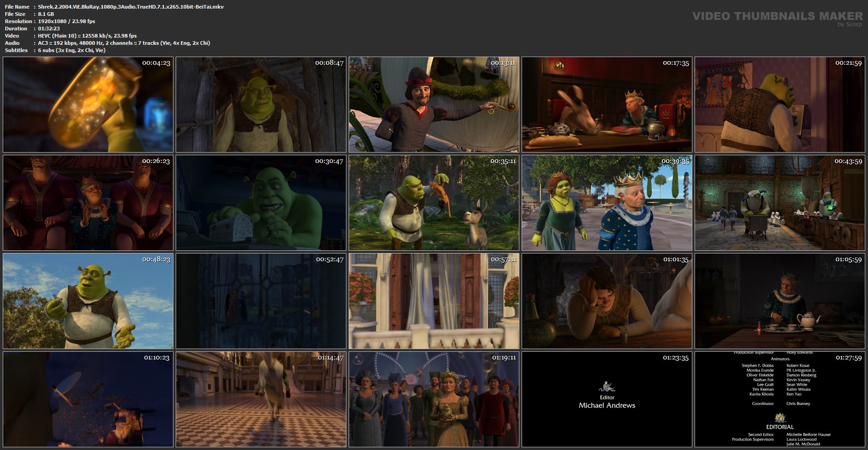Choose the thumbnail at 01:01:35

click(x=607, y=301)
